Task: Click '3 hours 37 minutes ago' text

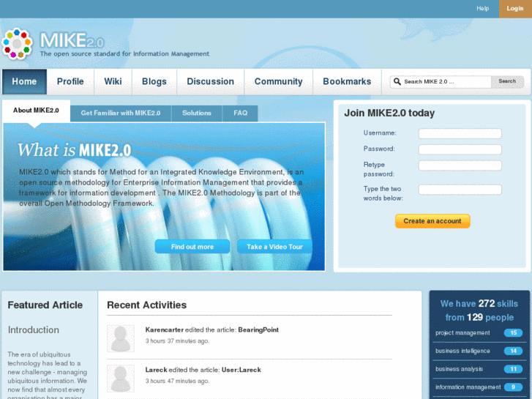Action: [x=177, y=341]
